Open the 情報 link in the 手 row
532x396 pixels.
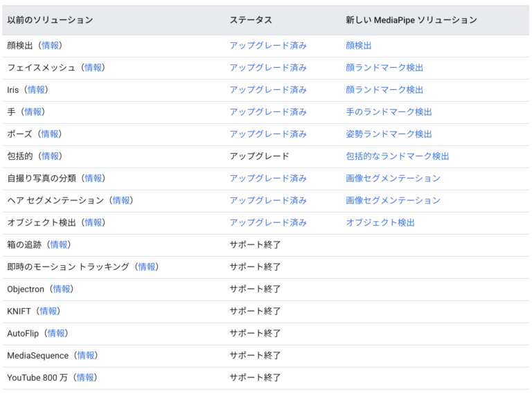click(33, 112)
